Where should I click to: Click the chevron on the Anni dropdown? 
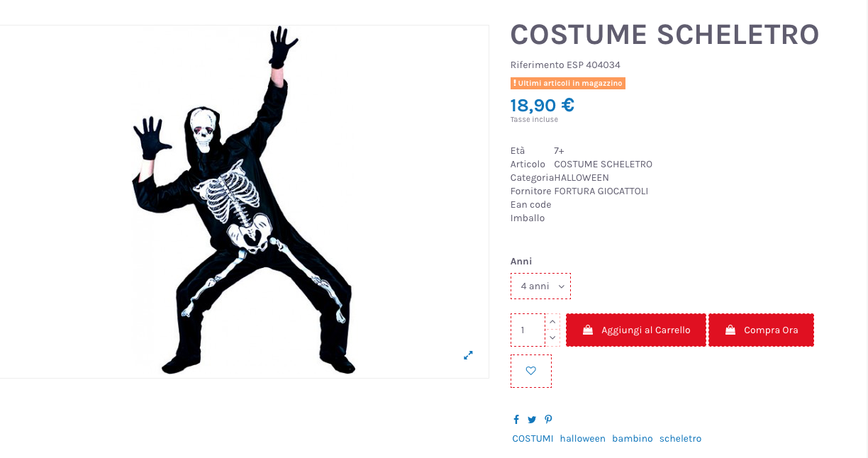point(562,286)
